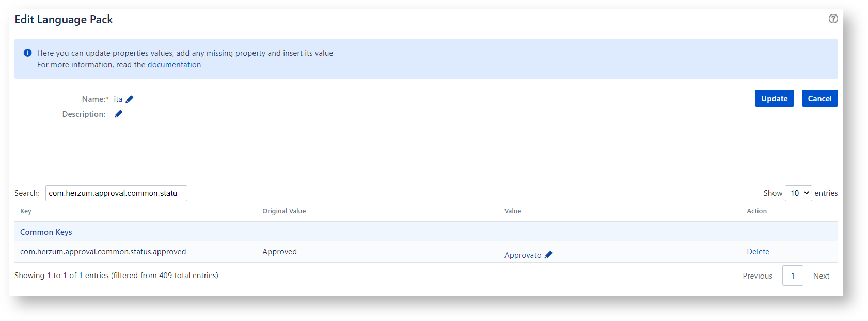Click the Approvato value text
Viewport: 868px width, 321px height.
[523, 255]
